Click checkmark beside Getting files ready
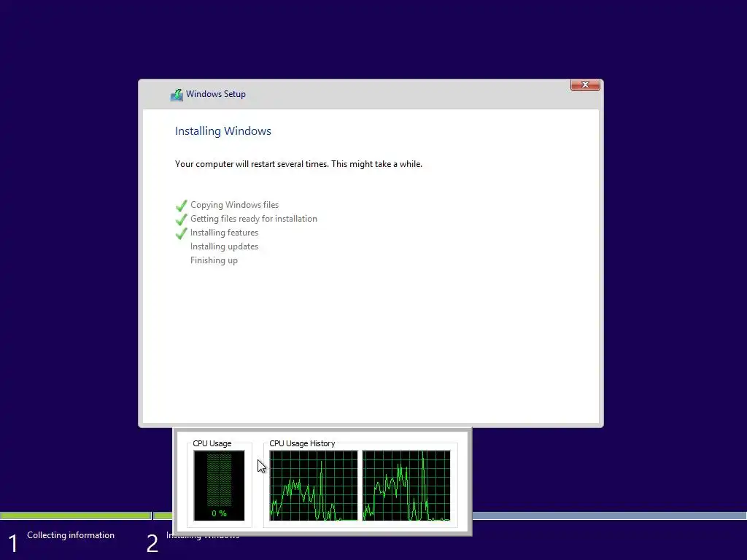Image resolution: width=747 pixels, height=560 pixels. (x=181, y=219)
